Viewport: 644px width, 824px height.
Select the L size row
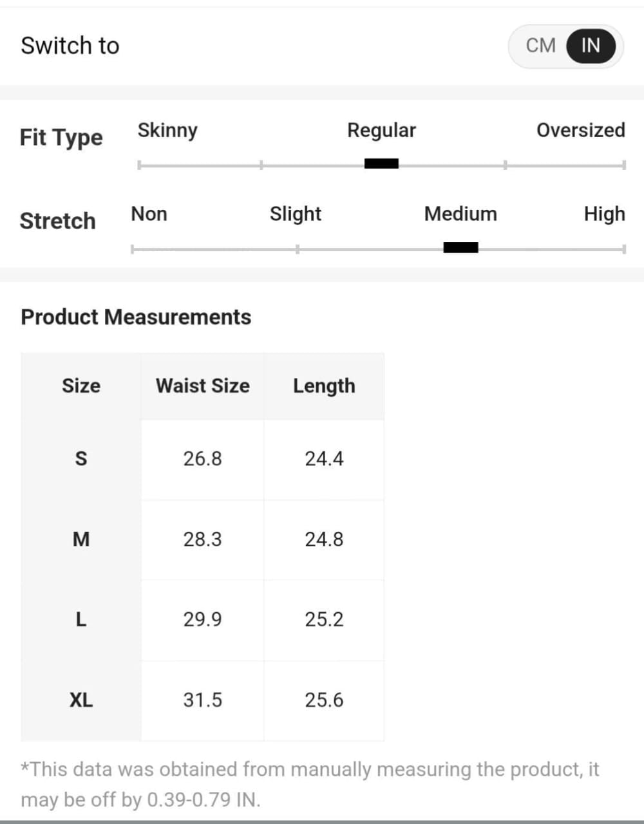[81, 619]
